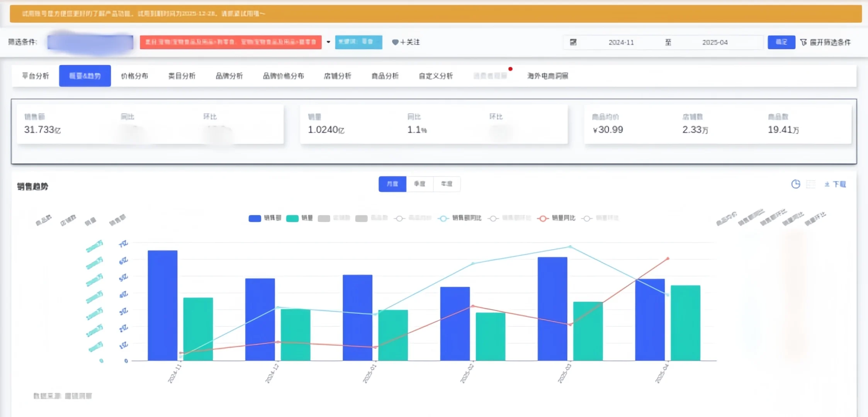Click the 19.41万 product count value
Screen dimensions: 868x417
pyautogui.click(x=783, y=130)
